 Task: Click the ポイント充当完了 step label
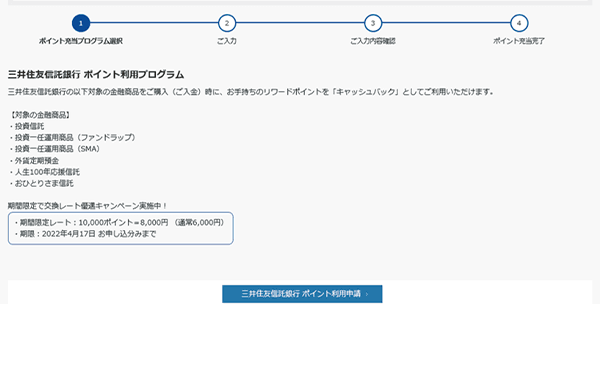click(x=519, y=41)
